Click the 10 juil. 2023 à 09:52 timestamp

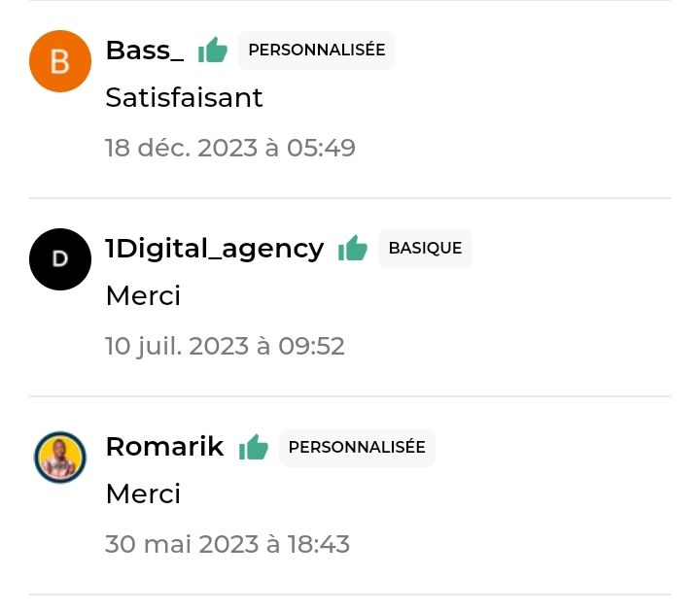tap(225, 346)
